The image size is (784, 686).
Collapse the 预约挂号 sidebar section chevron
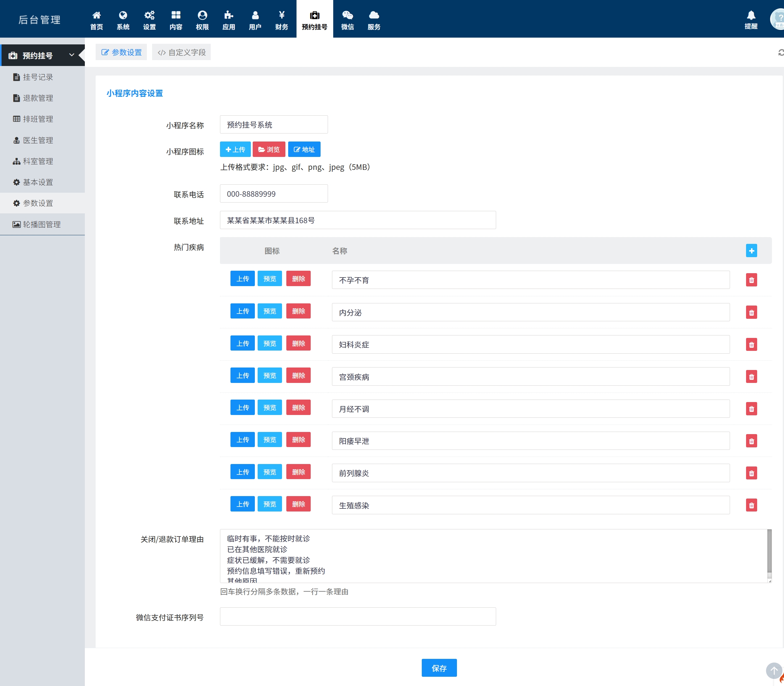point(72,55)
